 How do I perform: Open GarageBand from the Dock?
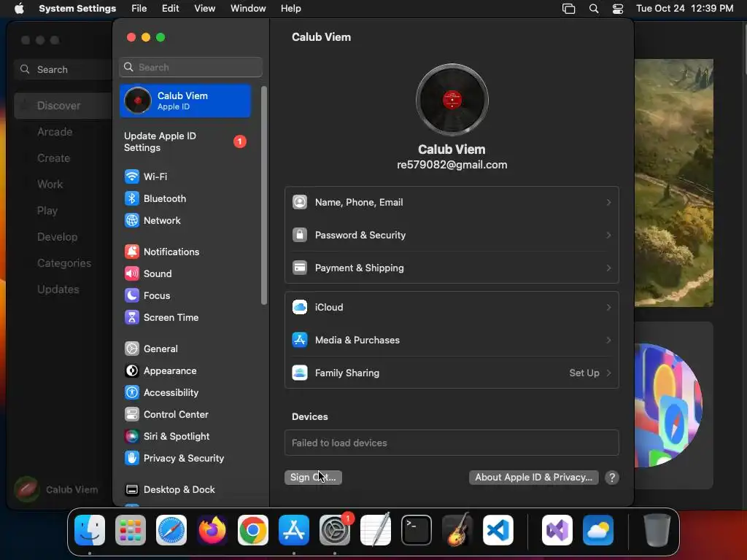457,530
